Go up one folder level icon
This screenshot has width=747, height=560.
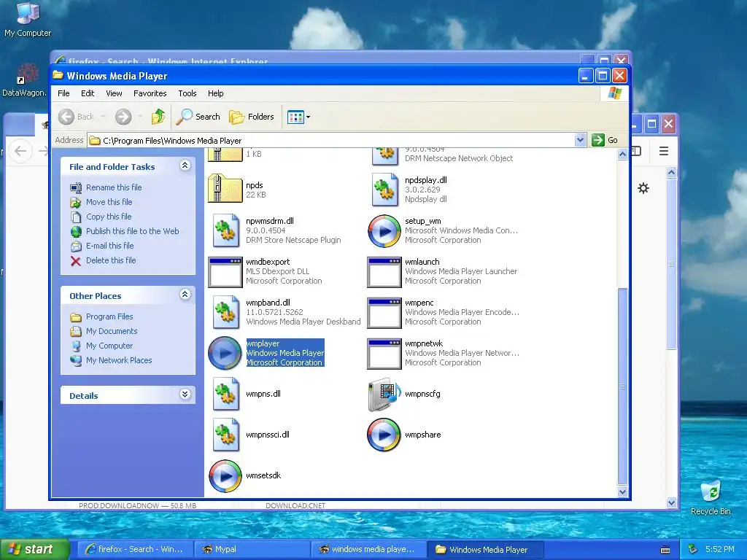click(x=158, y=117)
